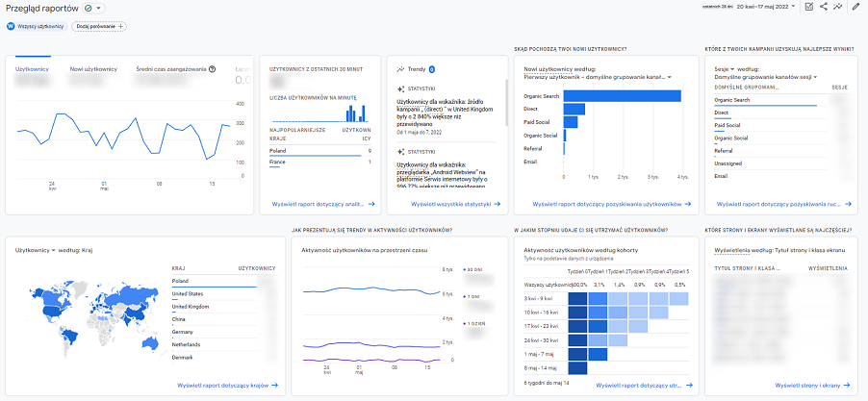Viewport: 868px width, 401px height.
Task: Open the edit comparisons icon
Action: coord(809,7)
